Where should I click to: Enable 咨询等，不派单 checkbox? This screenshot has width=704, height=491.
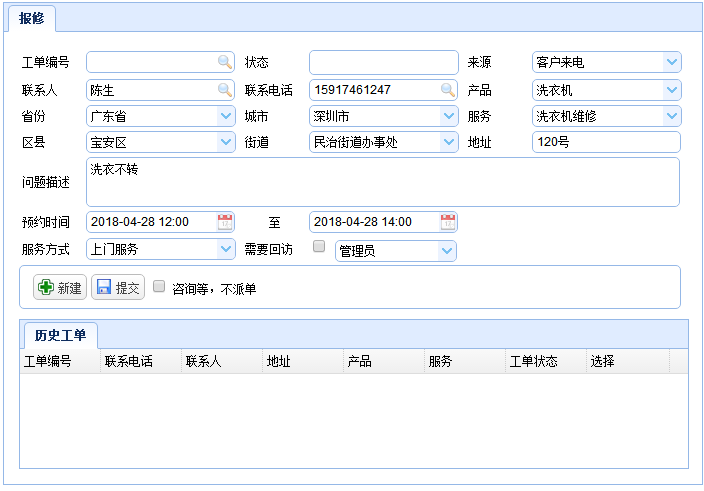159,287
